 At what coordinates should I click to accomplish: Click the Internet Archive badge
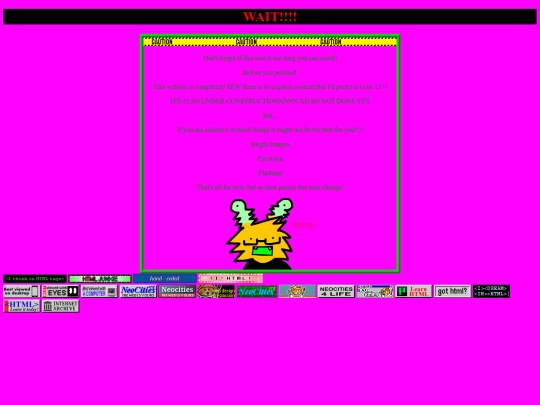pyautogui.click(x=60, y=306)
